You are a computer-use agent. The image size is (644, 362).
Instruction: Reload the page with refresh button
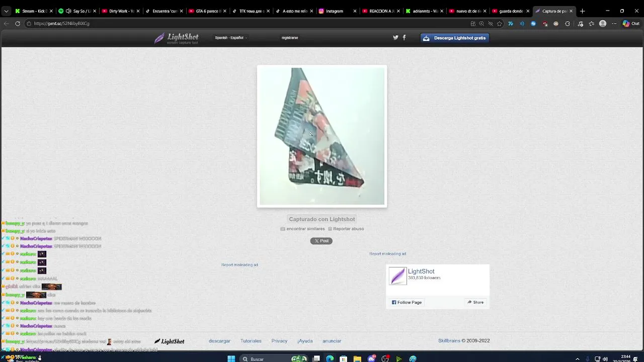(18, 24)
